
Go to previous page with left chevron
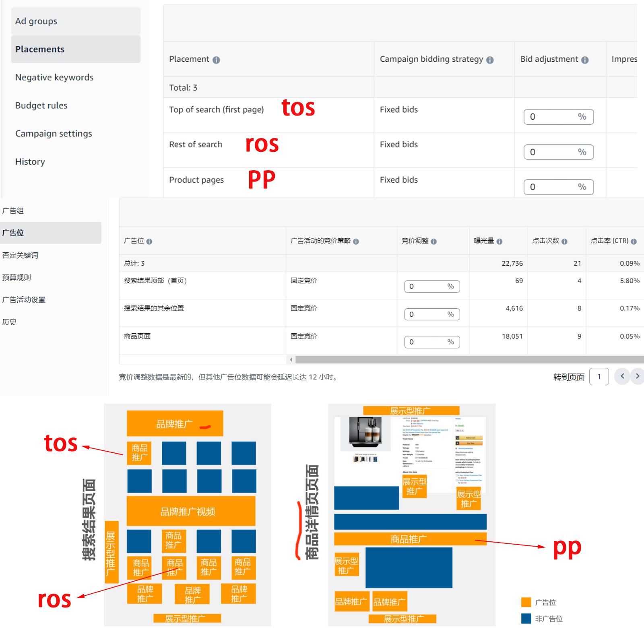(622, 376)
